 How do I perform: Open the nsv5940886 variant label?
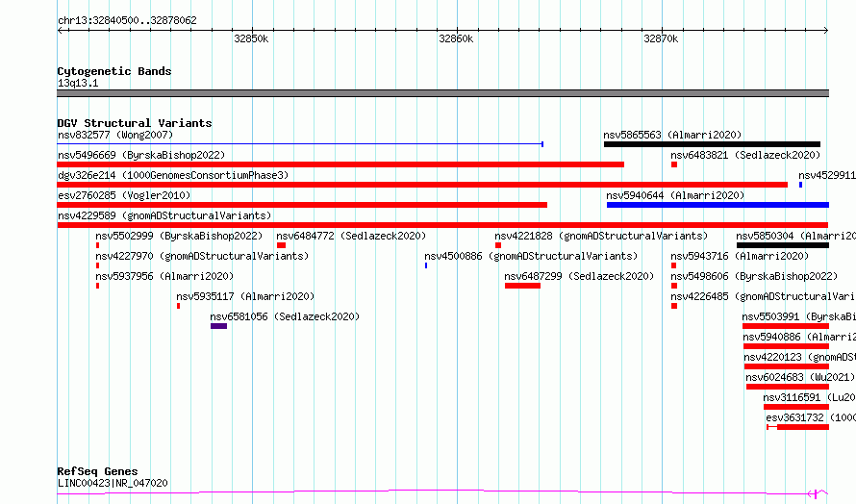pyautogui.click(x=799, y=337)
